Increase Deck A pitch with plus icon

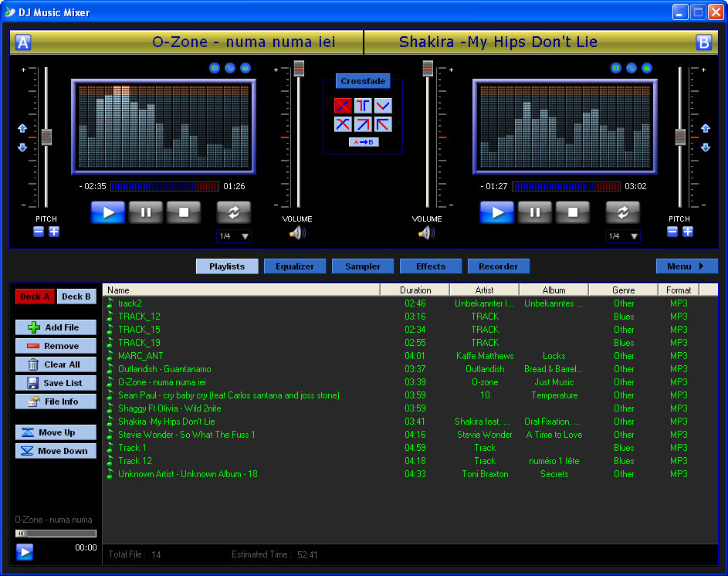(x=54, y=232)
